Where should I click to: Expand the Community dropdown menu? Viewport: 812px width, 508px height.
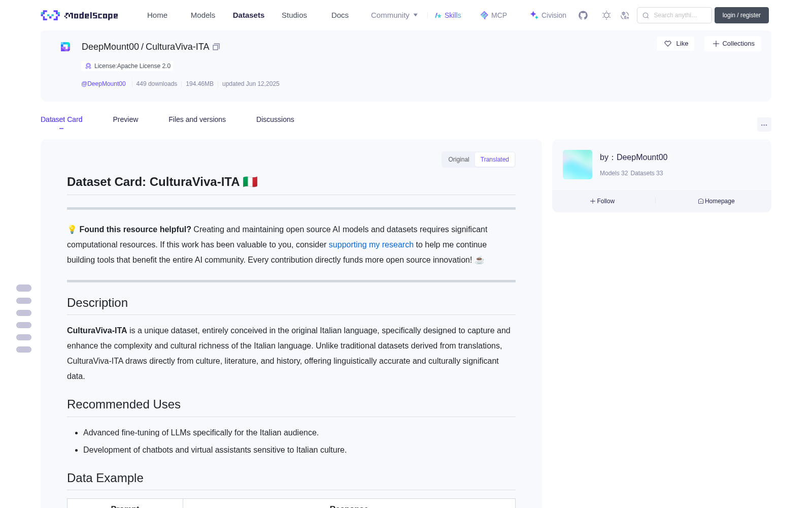394,15
